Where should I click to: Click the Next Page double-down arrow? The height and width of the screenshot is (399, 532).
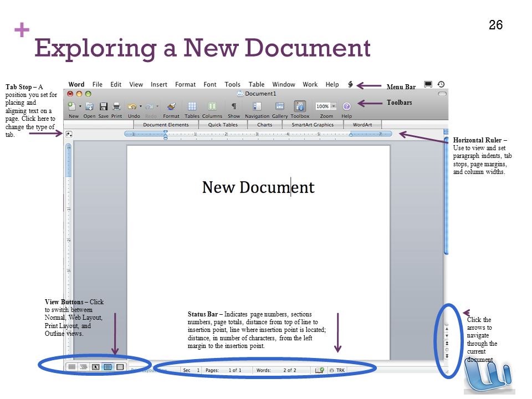tap(447, 356)
